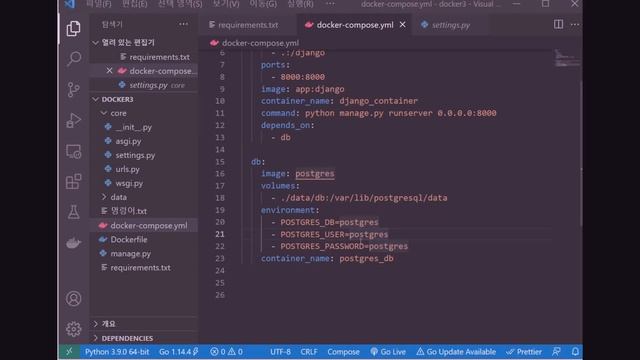Click the feedback icon in status bar
This screenshot has width=640, height=360.
pos(556,351)
